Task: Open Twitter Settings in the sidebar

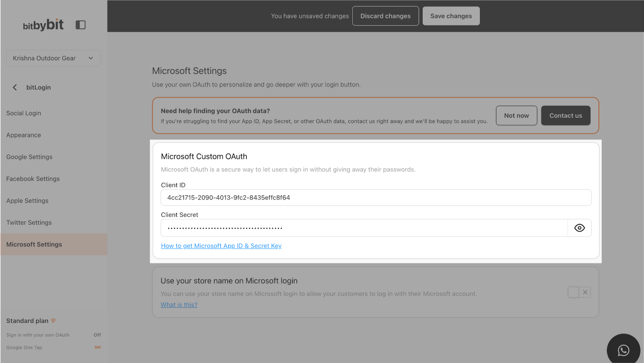Action: pos(29,223)
